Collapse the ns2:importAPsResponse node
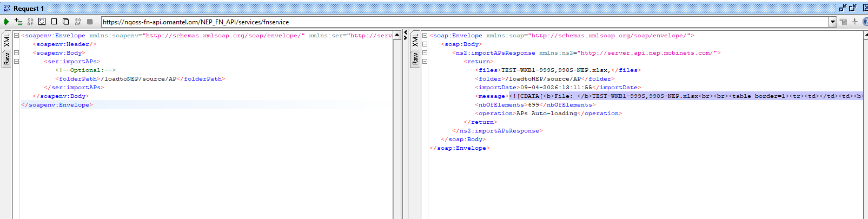Viewport: 868px width, 219px height. coord(425,53)
